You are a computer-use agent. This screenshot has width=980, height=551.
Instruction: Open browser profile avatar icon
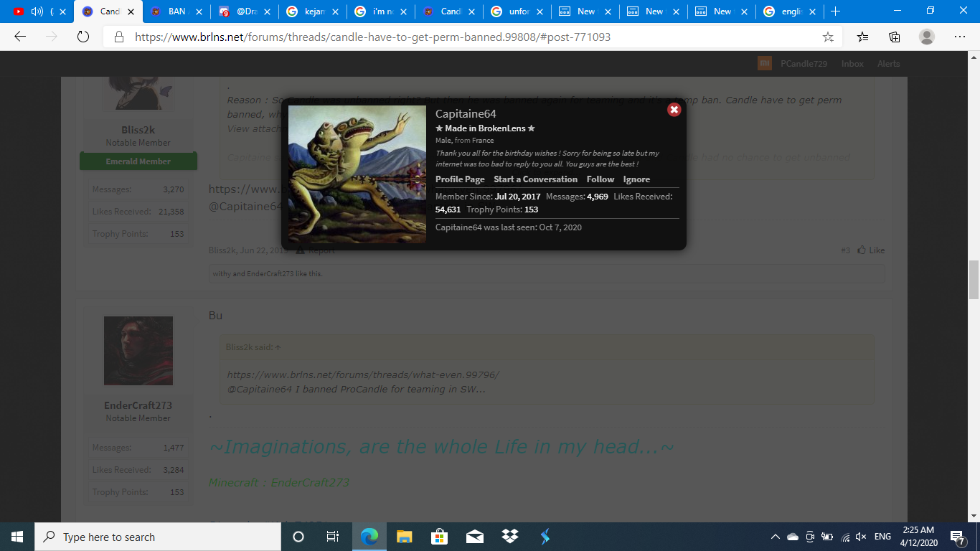927,37
